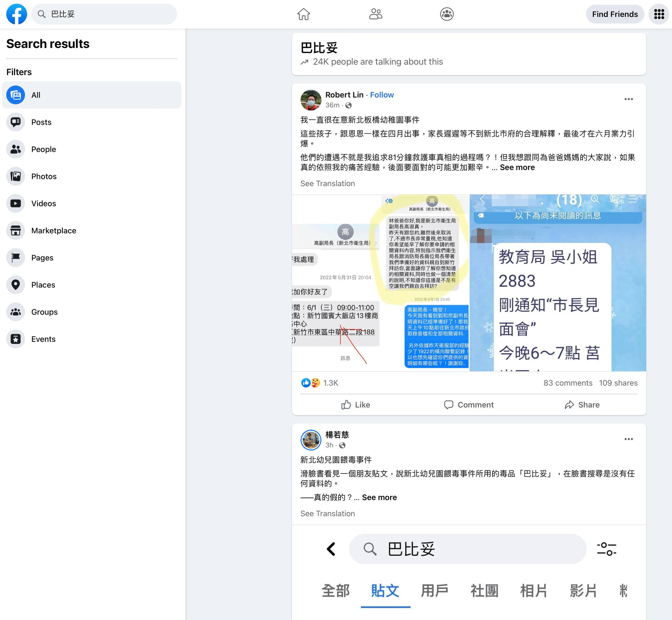View reaction emojis on Robert Lin's post

(x=311, y=383)
